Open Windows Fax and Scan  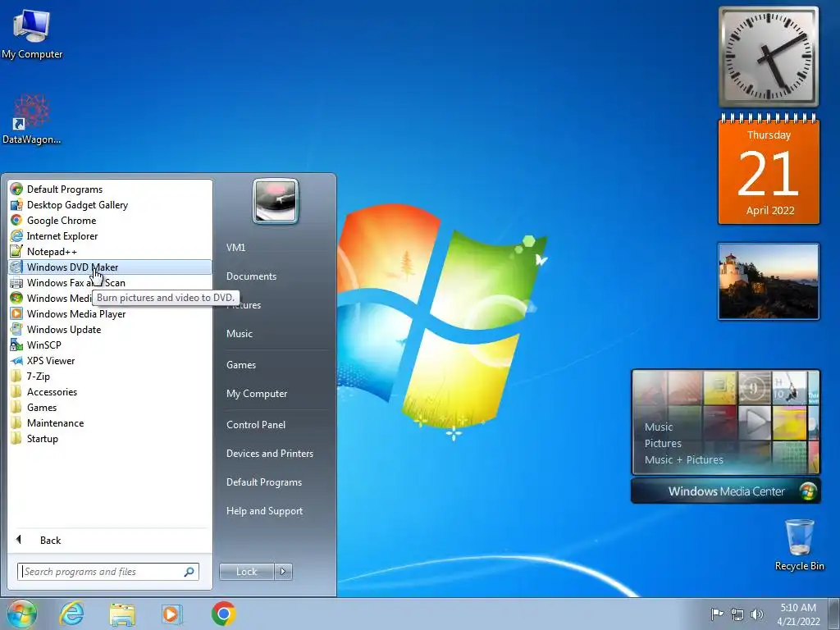point(111,282)
